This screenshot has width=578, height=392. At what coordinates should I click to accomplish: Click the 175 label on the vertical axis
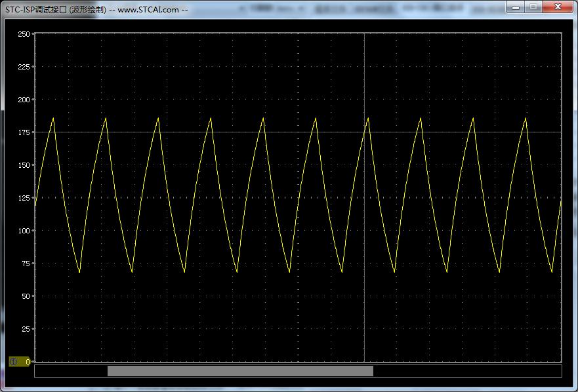tap(24, 132)
